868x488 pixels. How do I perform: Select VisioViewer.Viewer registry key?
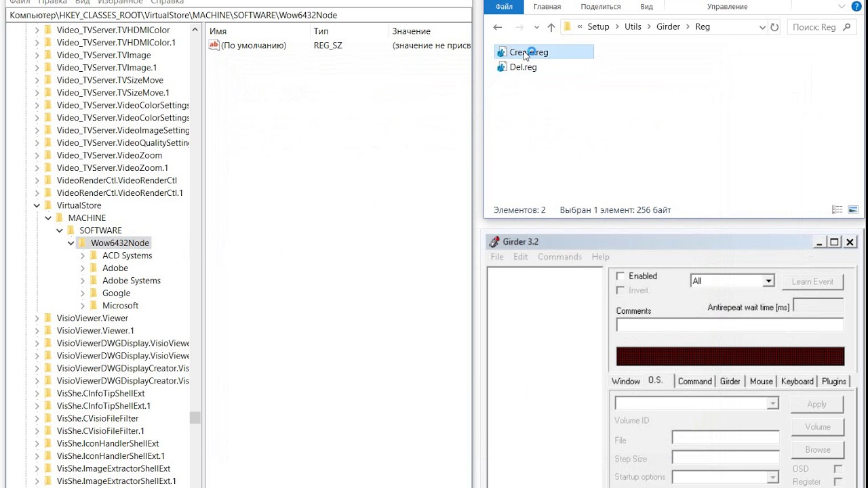92,319
